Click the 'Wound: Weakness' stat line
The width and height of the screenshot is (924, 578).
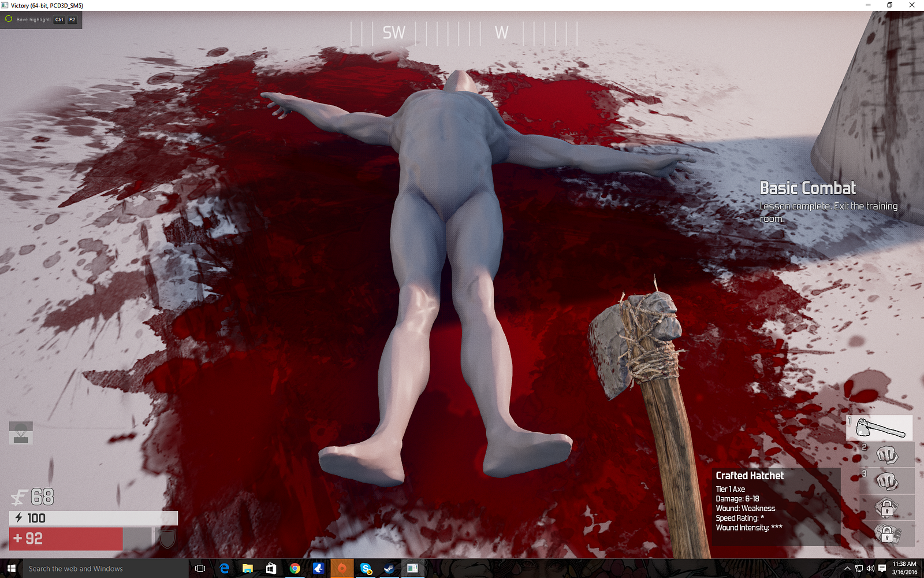(746, 509)
